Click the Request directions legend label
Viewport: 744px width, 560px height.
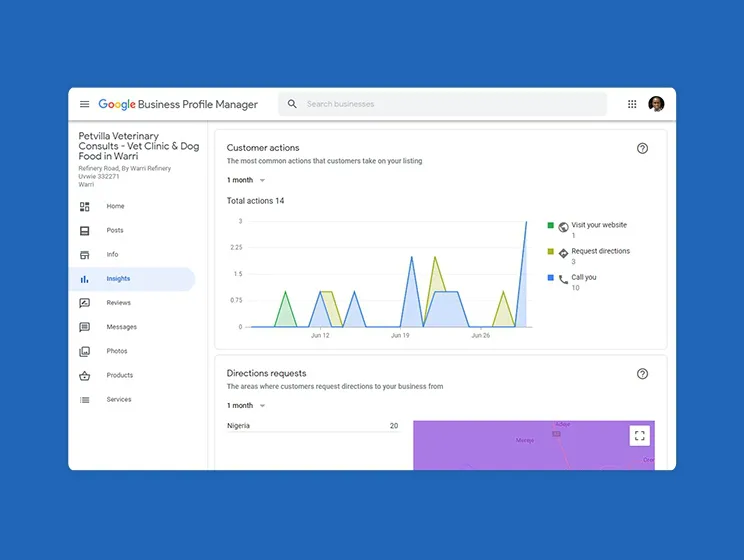(600, 251)
